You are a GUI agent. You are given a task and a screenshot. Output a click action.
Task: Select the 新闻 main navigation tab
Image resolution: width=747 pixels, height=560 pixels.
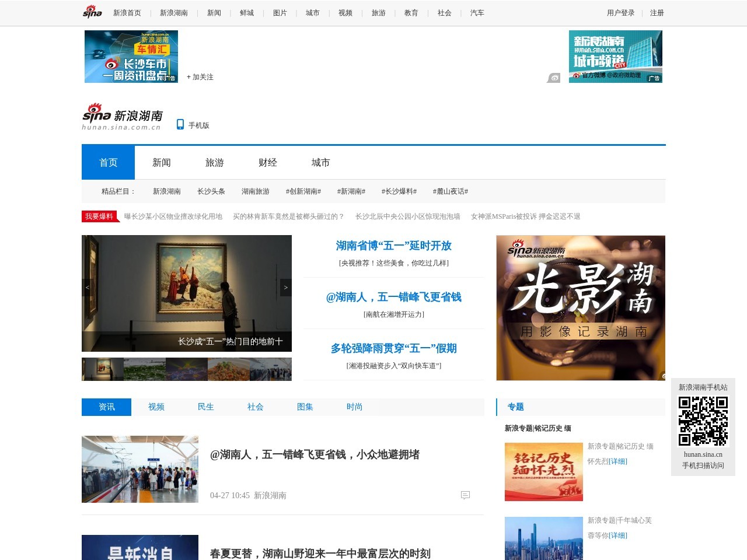tap(162, 163)
